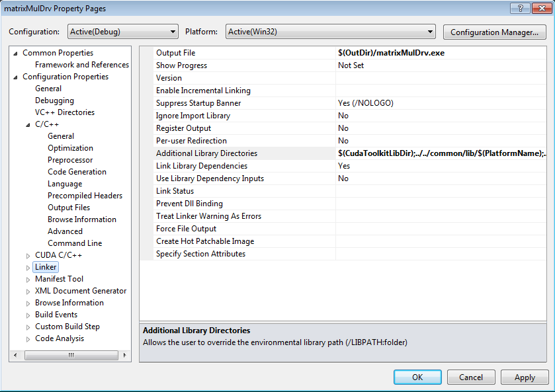The width and height of the screenshot is (555, 392).
Task: Select the Build Events tree item
Action: [56, 315]
